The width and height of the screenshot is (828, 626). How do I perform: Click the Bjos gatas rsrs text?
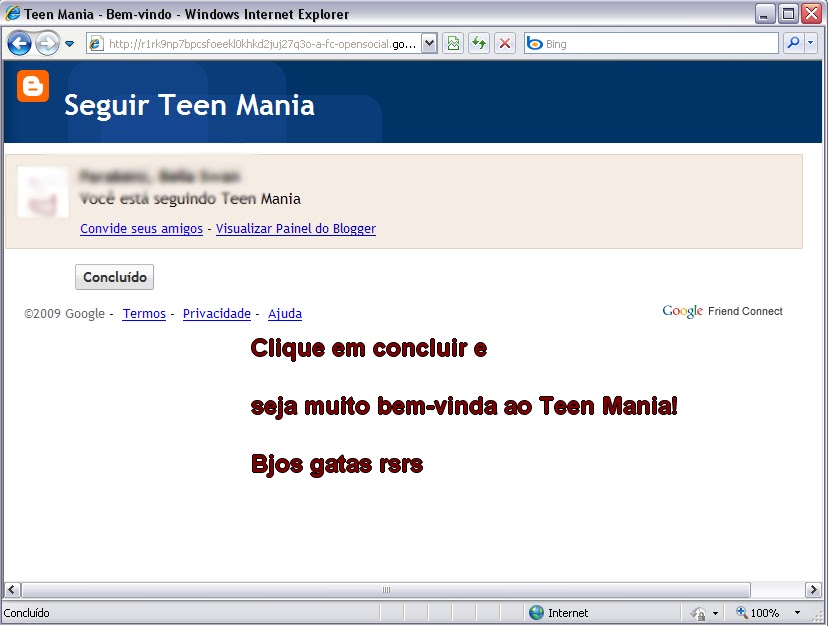[337, 464]
